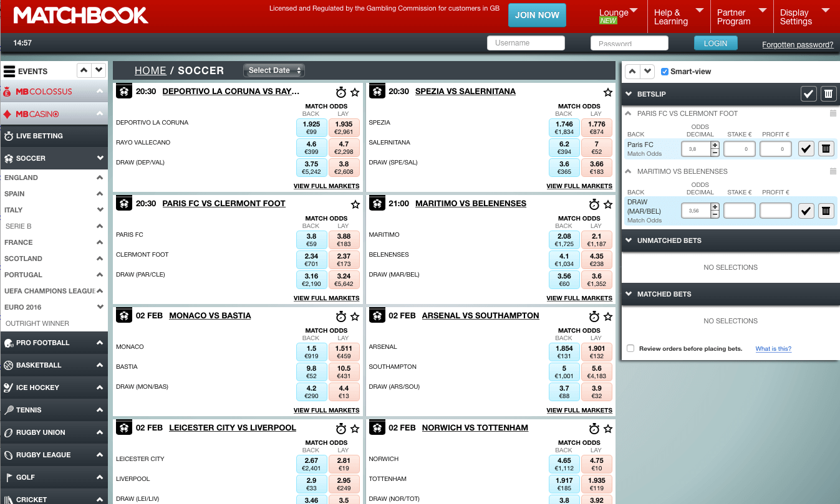
Task: Collapse the Unmatched Bets section
Action: click(x=628, y=240)
